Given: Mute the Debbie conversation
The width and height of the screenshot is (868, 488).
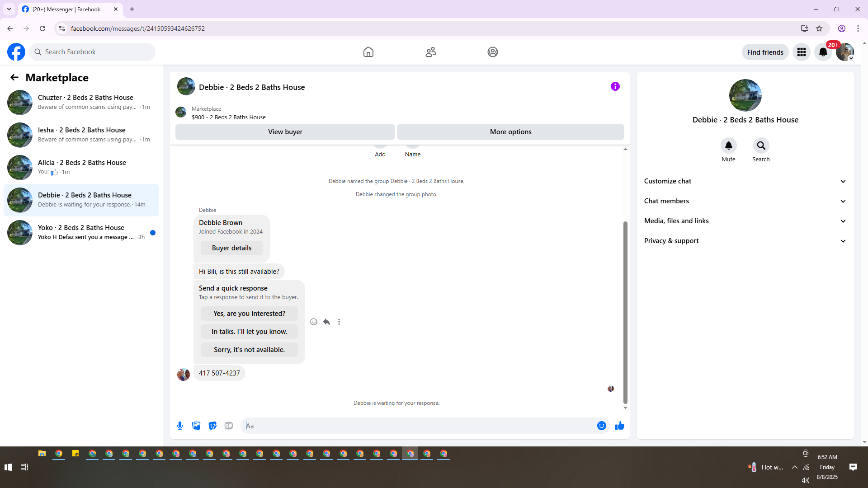Looking at the screenshot, I should pyautogui.click(x=728, y=146).
